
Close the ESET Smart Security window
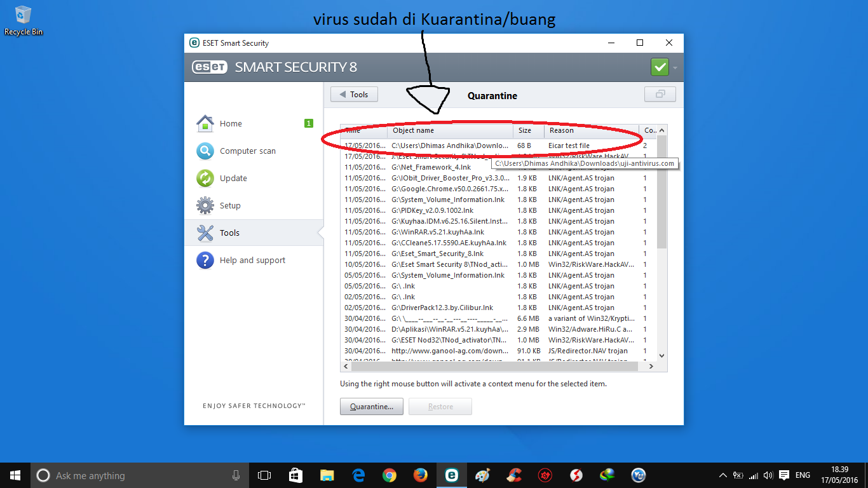pyautogui.click(x=669, y=43)
